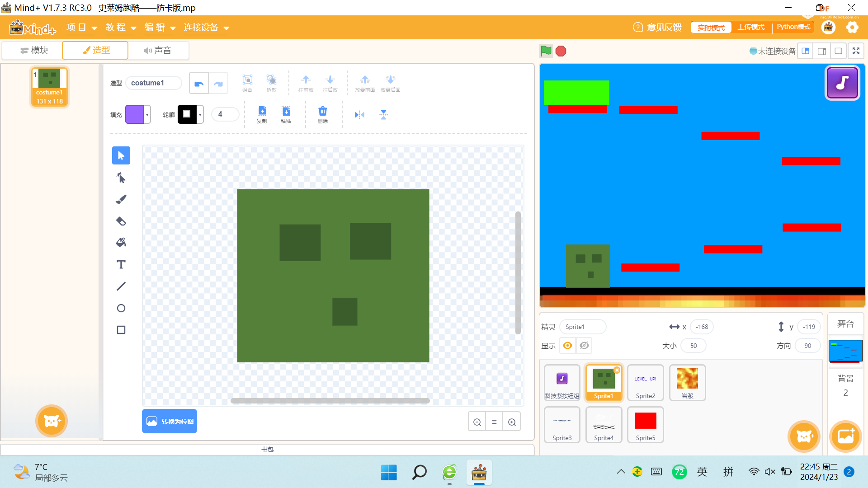Delete Sprite1 with its x badge
Image resolution: width=868 pixels, height=488 pixels.
(617, 370)
